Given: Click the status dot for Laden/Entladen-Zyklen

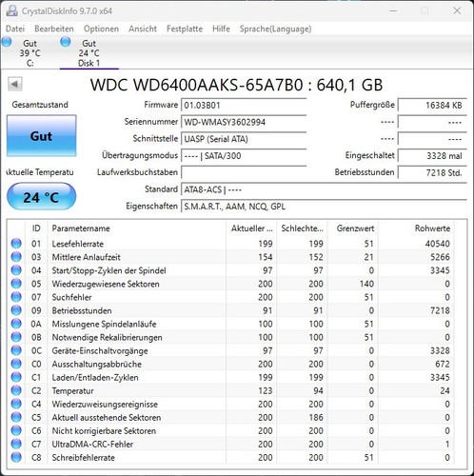Looking at the screenshot, I should coord(16,377).
